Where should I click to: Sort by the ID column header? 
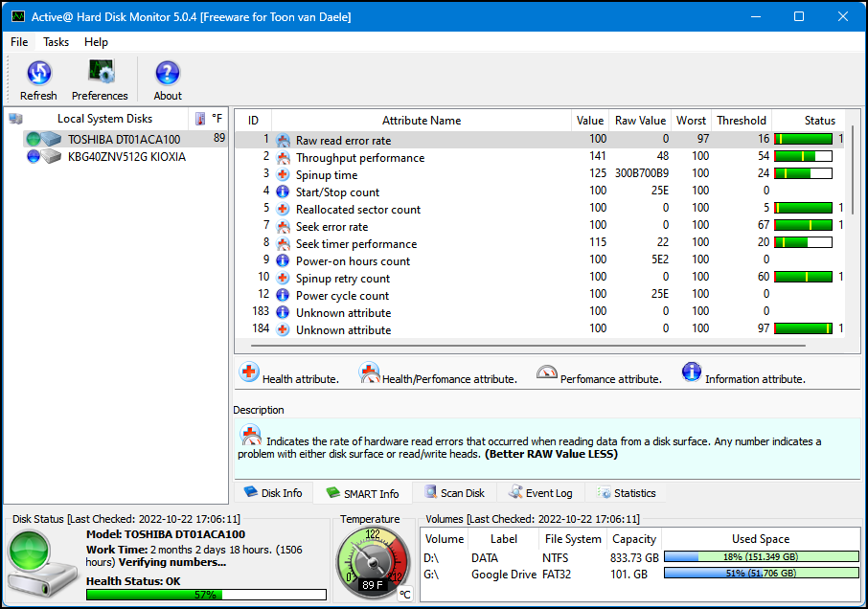click(x=254, y=121)
